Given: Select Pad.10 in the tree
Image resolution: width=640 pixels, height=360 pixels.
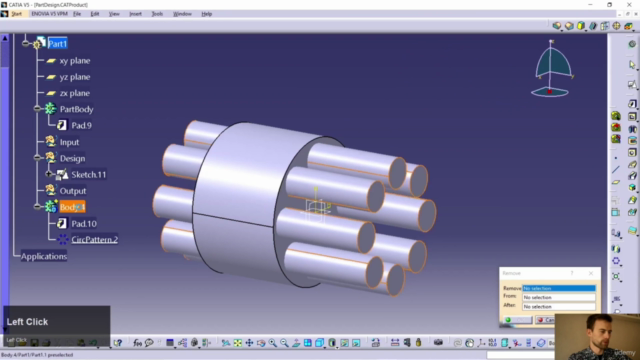Looking at the screenshot, I should 84,223.
